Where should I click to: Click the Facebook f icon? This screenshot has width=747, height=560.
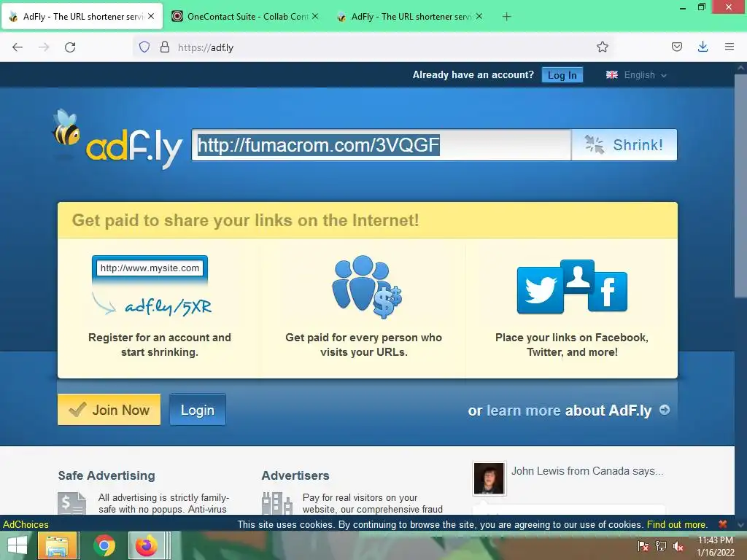[608, 292]
